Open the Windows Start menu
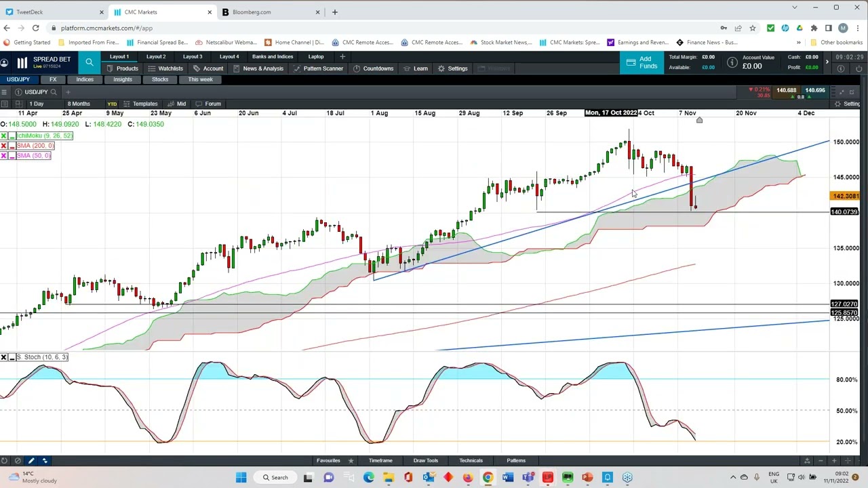 (x=241, y=477)
